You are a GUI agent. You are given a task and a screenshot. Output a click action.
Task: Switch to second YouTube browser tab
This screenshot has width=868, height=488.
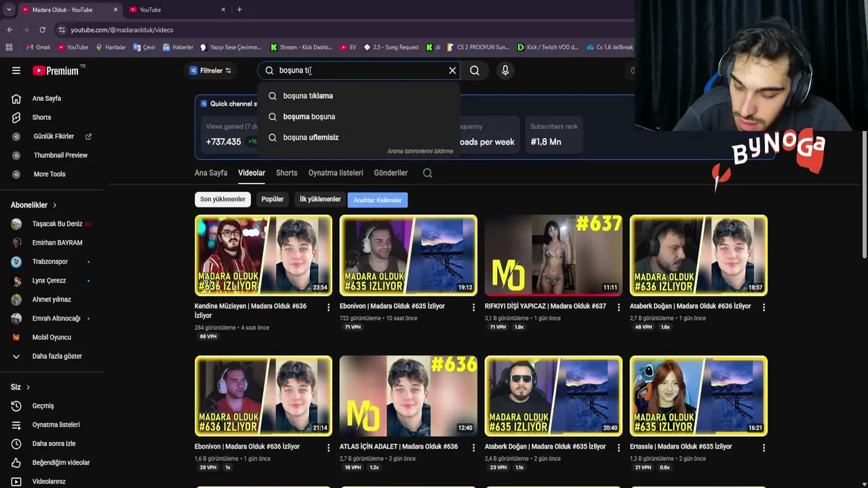pos(176,9)
